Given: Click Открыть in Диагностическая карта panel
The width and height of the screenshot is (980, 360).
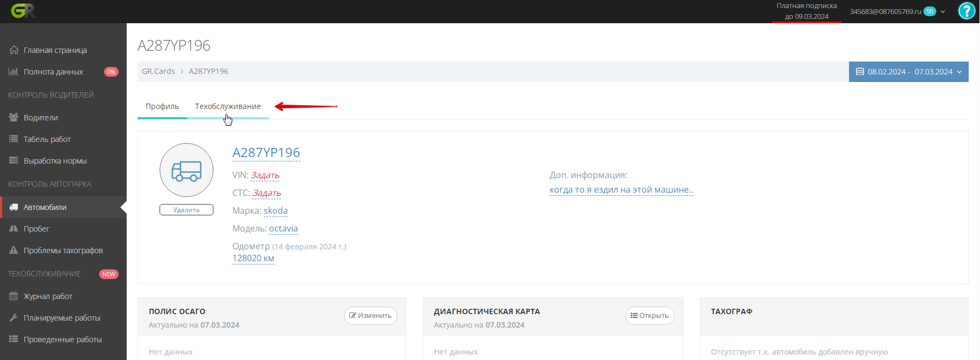Looking at the screenshot, I should coord(650,316).
